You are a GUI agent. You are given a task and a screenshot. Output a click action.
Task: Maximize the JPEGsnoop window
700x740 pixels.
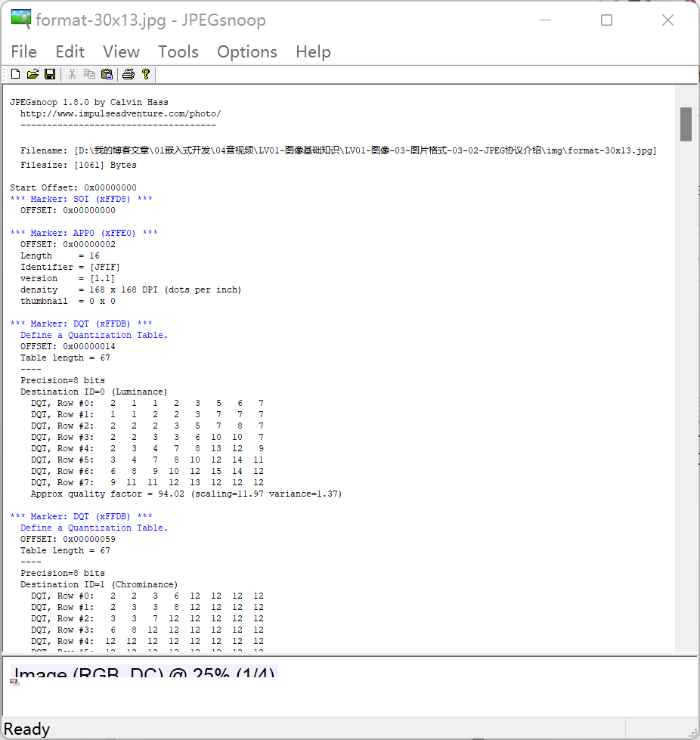(x=606, y=20)
